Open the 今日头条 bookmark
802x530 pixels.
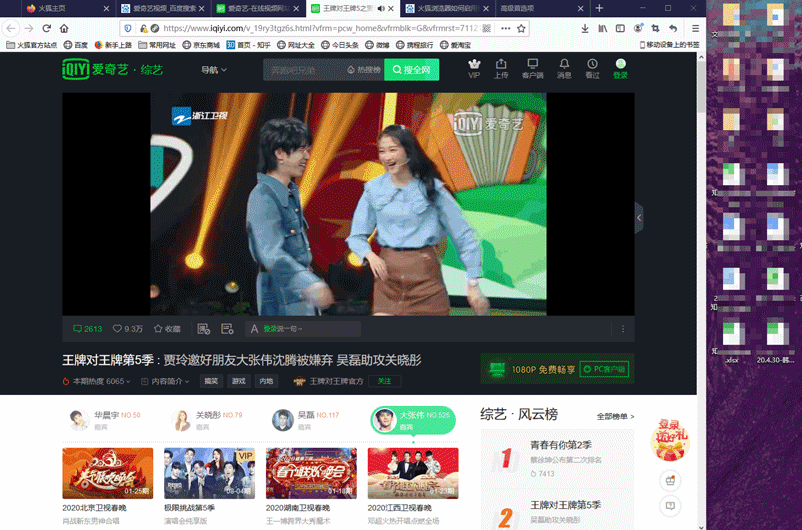340,45
